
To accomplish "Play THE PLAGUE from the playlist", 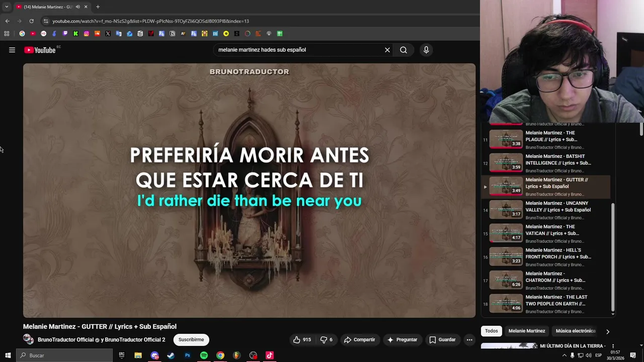I will pyautogui.click(x=545, y=140).
